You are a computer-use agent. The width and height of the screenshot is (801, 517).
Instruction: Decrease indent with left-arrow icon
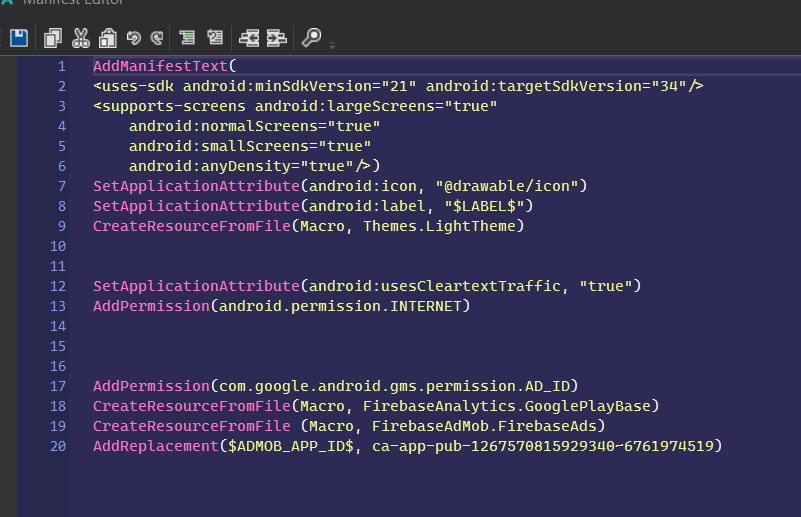249,38
